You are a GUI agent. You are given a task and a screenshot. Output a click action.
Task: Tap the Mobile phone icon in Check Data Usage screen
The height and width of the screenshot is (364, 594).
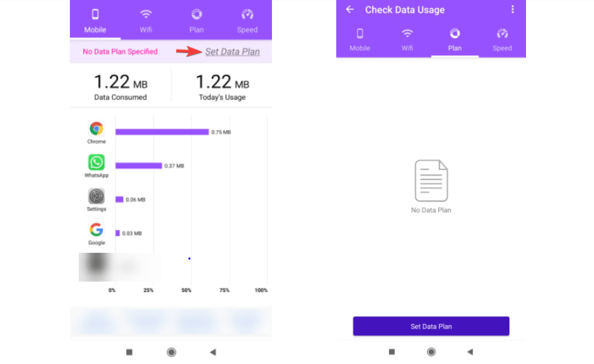[x=360, y=34]
